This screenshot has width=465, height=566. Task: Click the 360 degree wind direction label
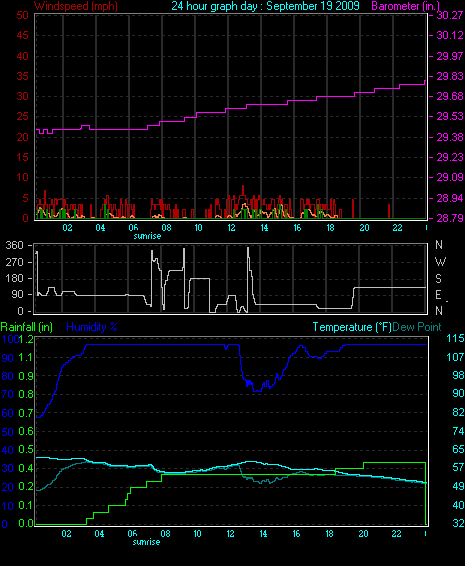(14, 245)
